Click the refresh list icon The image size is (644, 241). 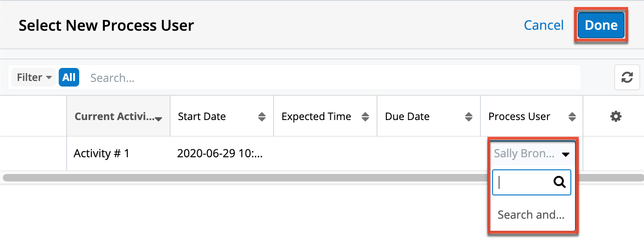(x=627, y=78)
